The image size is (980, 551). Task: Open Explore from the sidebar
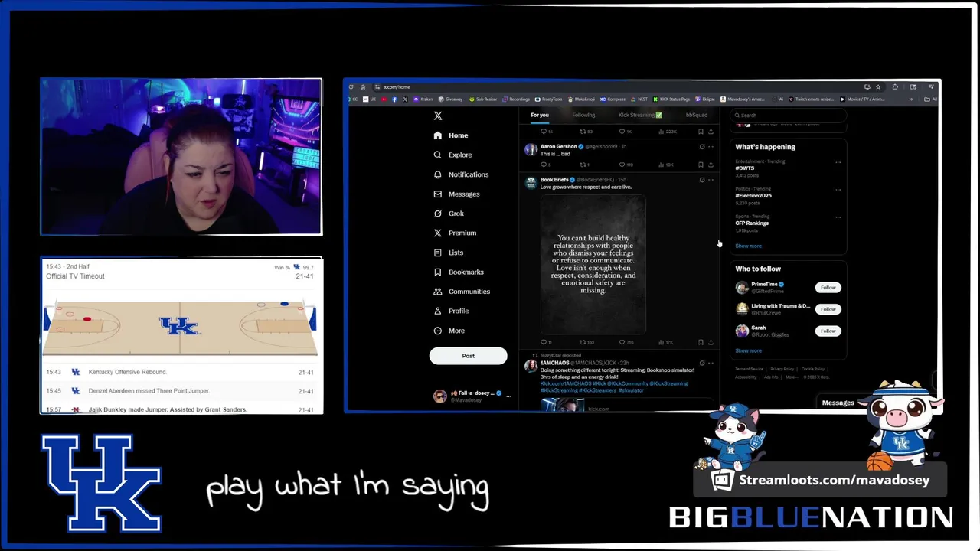(452, 155)
